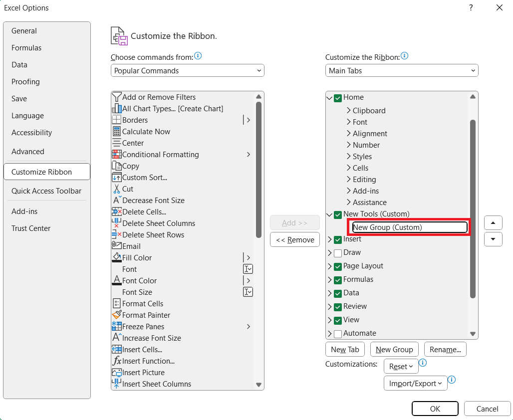
Task: Uncheck the Home tab checkbox
Action: (x=338, y=98)
